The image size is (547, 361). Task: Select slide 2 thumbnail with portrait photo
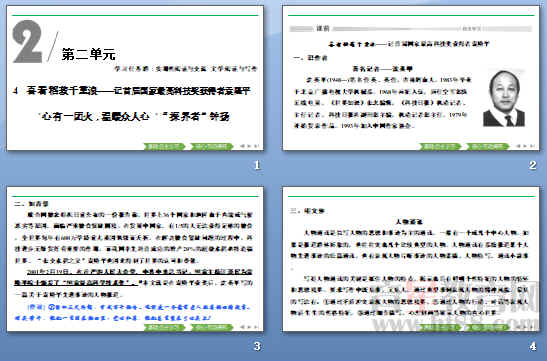point(411,78)
